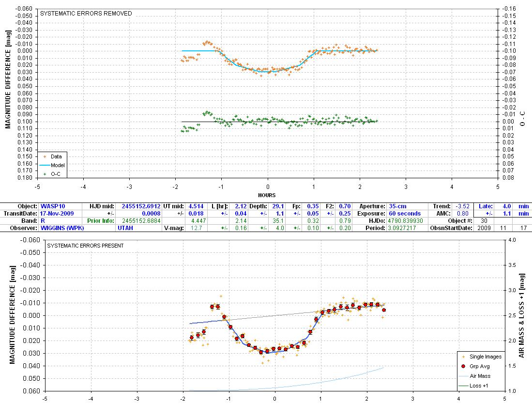Select the HJD mid value 2455152.6912
This screenshot has height=404, width=532.
[x=139, y=206]
